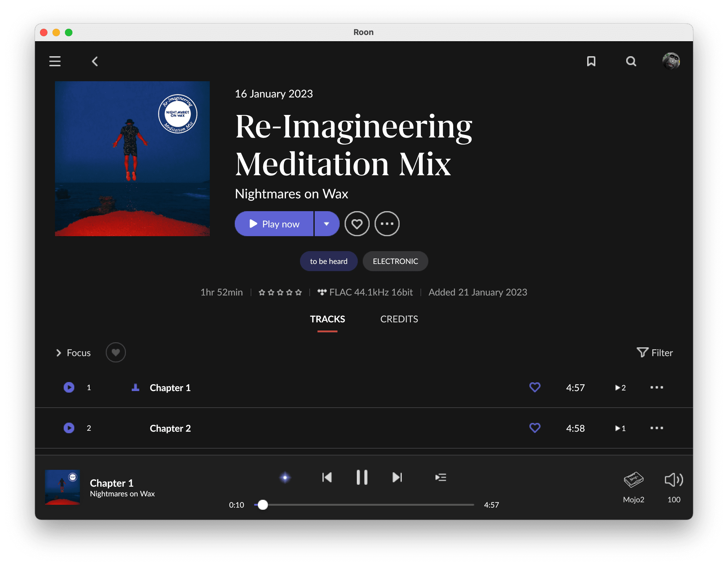Open now playing via footer album thumbnail
The height and width of the screenshot is (566, 728).
[x=62, y=487]
